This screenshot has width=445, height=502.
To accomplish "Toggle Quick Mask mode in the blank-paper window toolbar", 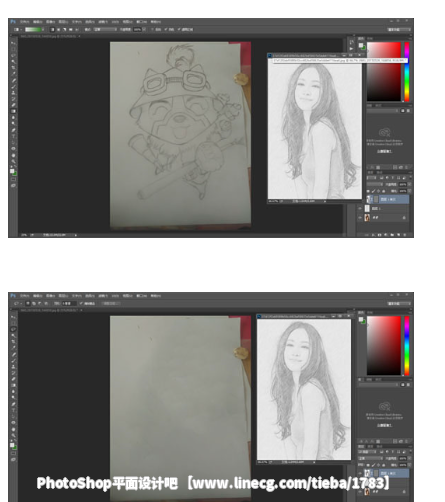I will [x=13, y=453].
